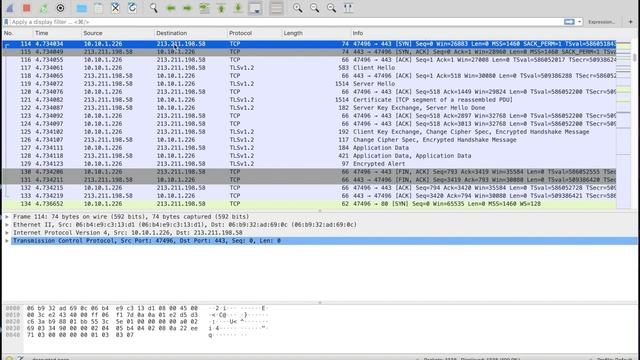Open the Expression… dialog
The height and width of the screenshot is (360, 640).
click(601, 22)
